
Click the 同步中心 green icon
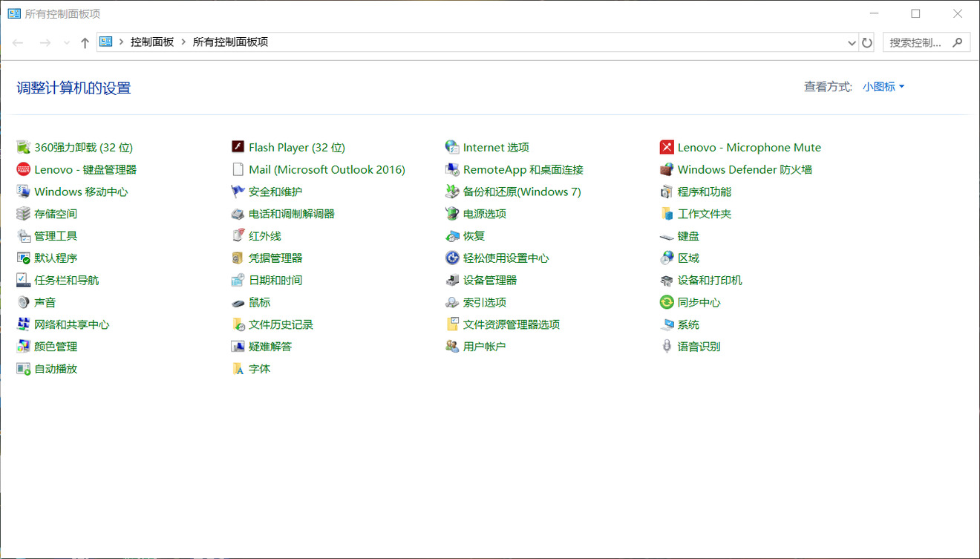667,302
